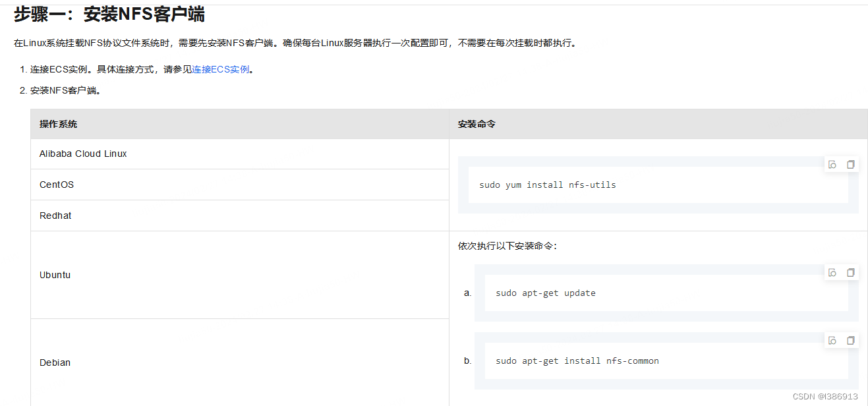
Task: Select the CentOS table cell
Action: coord(240,185)
